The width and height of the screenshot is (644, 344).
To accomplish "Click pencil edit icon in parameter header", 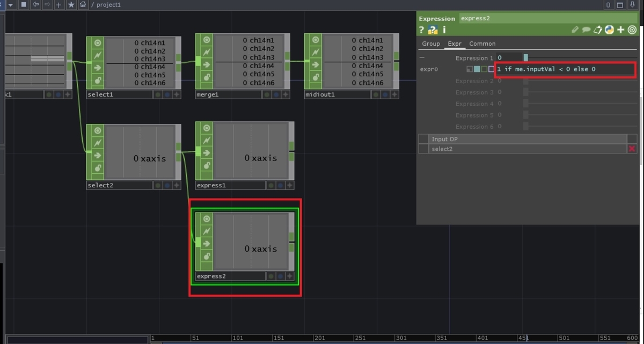I will (575, 30).
